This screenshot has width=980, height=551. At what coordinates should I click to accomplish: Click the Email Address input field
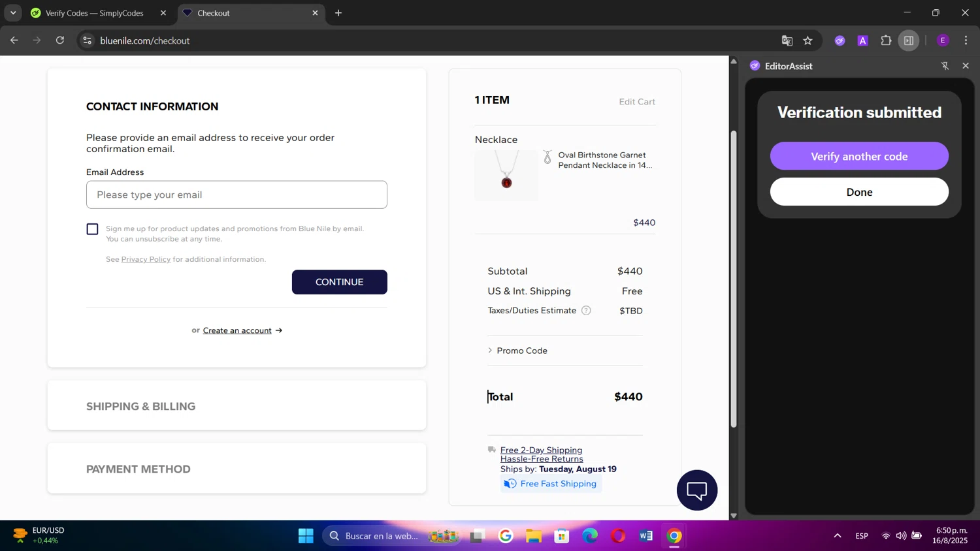(x=237, y=195)
